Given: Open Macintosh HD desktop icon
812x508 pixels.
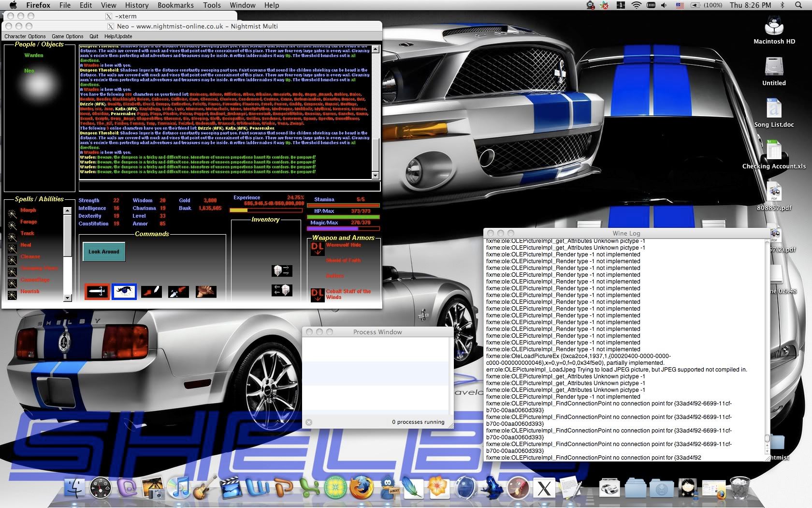Looking at the screenshot, I should [x=774, y=29].
